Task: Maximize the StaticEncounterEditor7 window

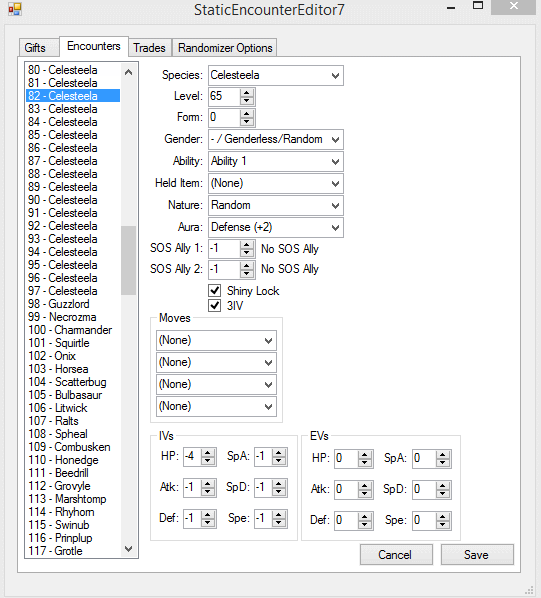Action: 478,6
